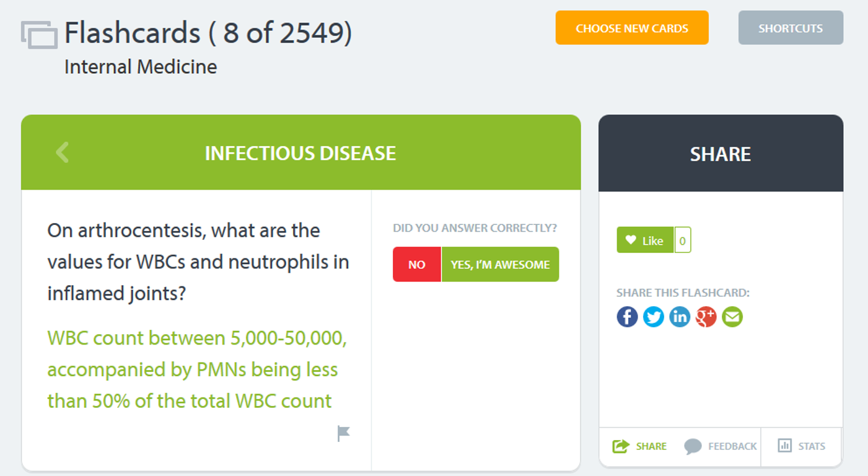Click the Share panel header
Viewport: 868px width, 476px height.
[x=721, y=153]
